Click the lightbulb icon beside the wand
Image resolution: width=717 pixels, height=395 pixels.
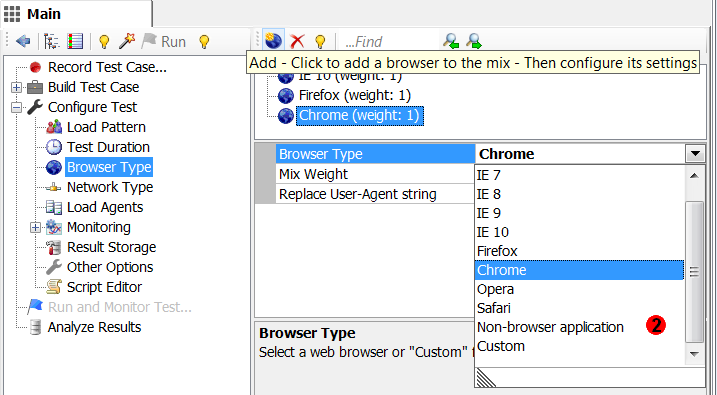pyautogui.click(x=104, y=42)
